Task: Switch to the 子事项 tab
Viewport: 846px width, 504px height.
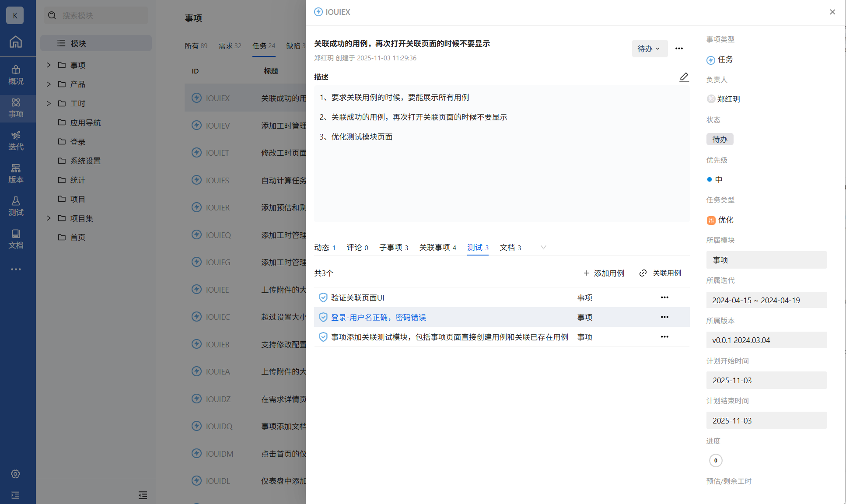Action: point(394,248)
